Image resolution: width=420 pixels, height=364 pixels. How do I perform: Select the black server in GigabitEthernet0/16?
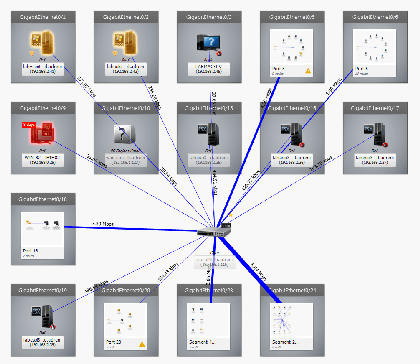[x=292, y=134]
